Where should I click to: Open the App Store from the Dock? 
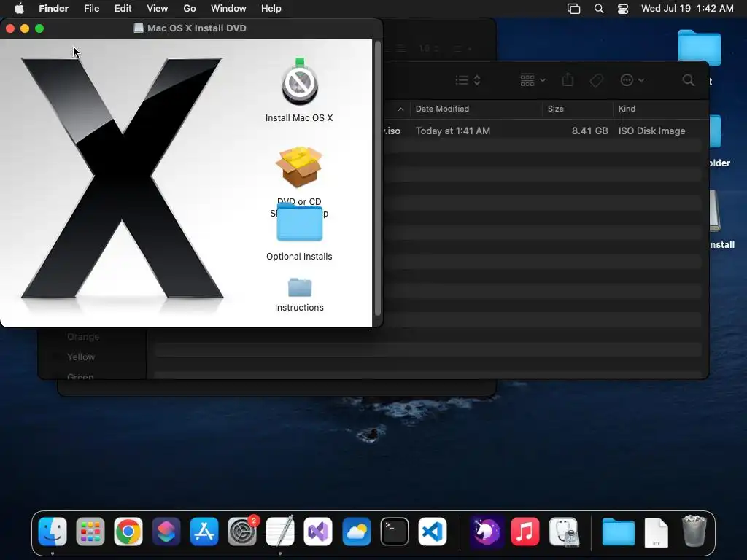(204, 532)
